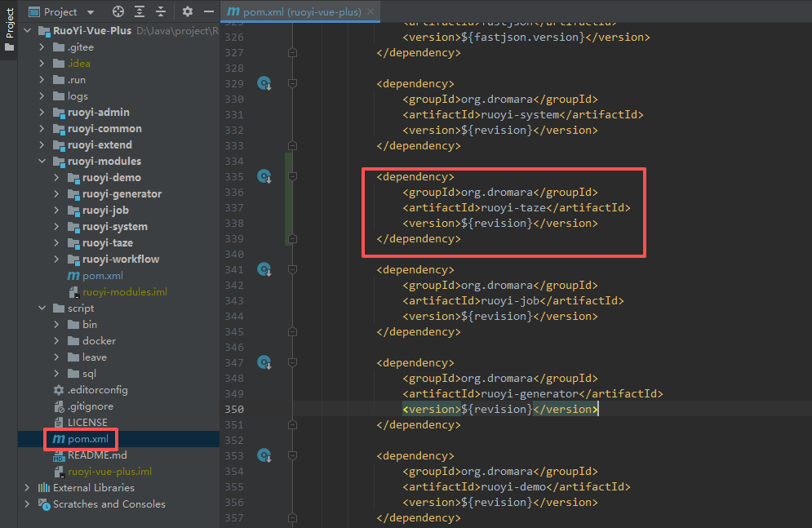812x528 pixels.
Task: Collapse the ruoyi-modules folder
Action: (42, 161)
